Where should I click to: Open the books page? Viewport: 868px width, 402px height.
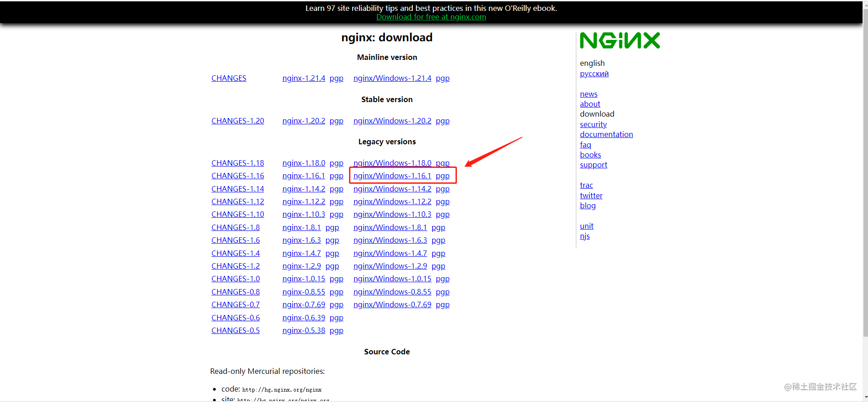pos(591,155)
